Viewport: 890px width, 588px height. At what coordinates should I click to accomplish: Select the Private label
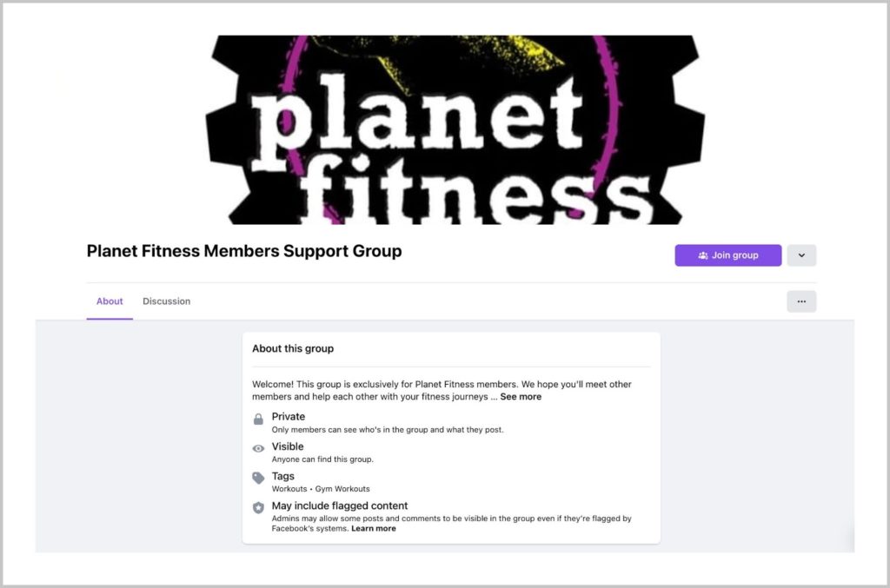[289, 417]
